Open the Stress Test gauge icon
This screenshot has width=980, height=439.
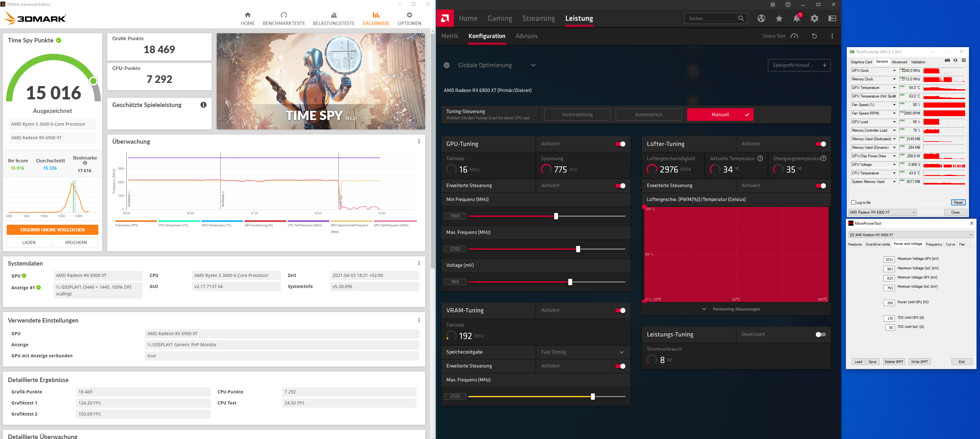(x=794, y=36)
